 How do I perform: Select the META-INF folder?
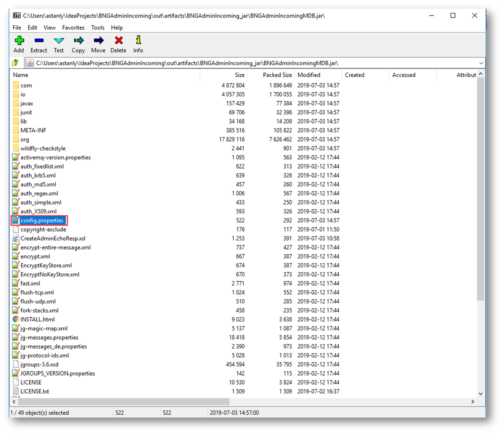[x=33, y=130]
